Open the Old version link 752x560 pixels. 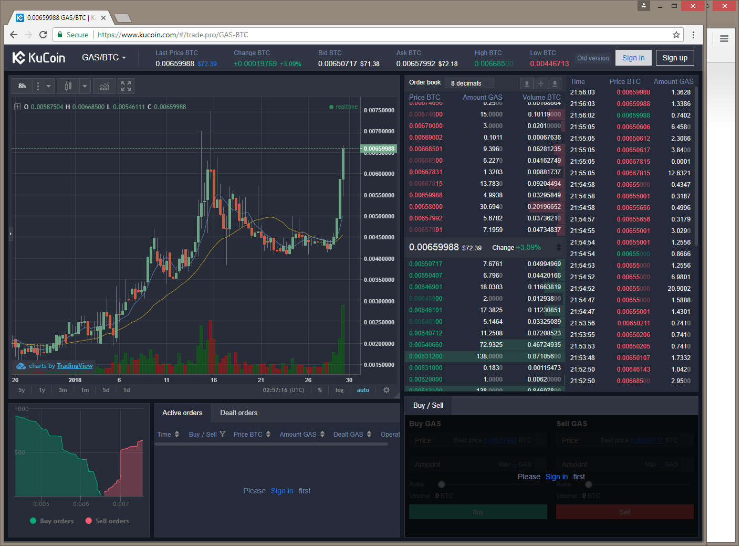[x=593, y=58]
